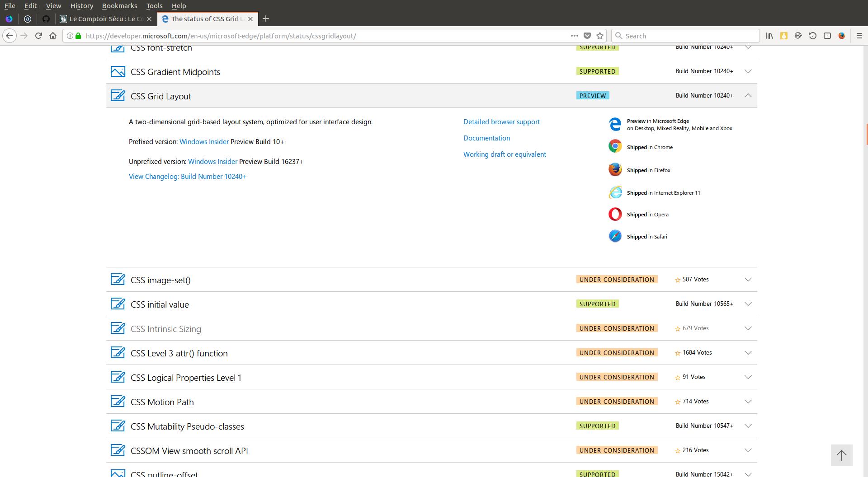Click the Firefox logo beside Shipped in Firefox

[615, 169]
